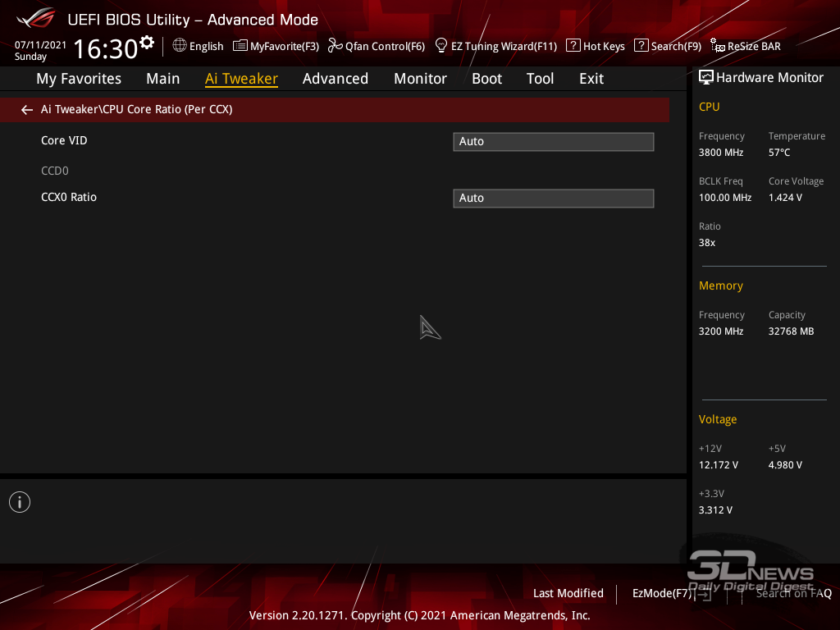Screen dimensions: 840x630
Task: Open the Tool tab
Action: coord(540,79)
